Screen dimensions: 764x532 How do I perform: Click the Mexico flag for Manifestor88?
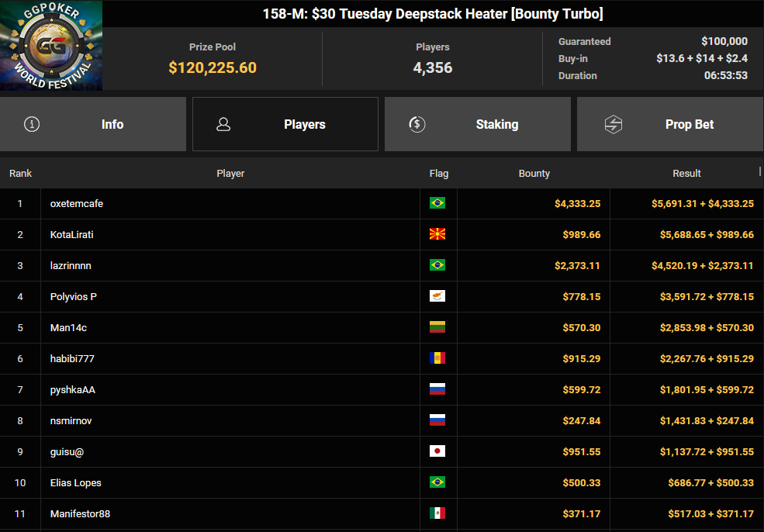pyautogui.click(x=437, y=513)
